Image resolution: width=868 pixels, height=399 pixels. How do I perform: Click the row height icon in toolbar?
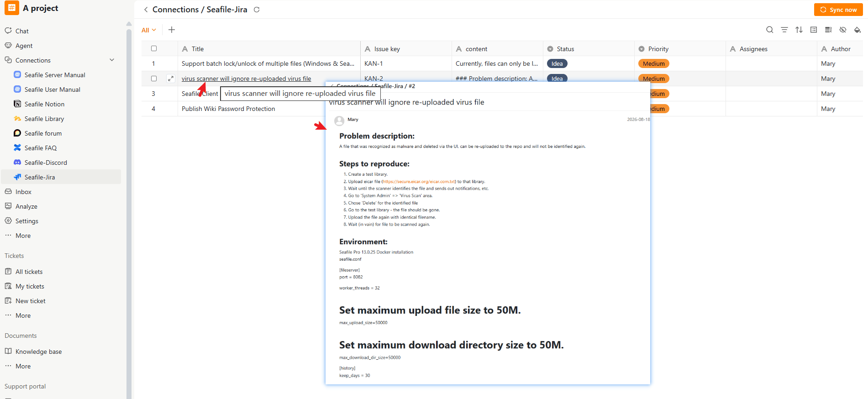point(828,30)
